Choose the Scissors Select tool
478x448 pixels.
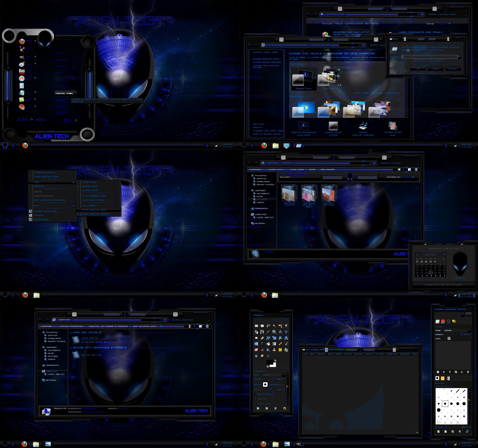tap(286, 326)
